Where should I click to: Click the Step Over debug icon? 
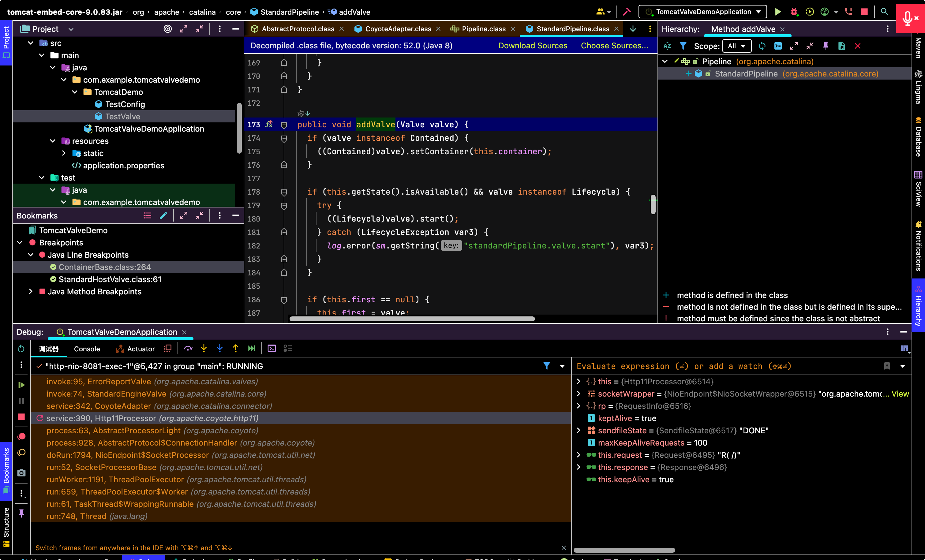188,349
